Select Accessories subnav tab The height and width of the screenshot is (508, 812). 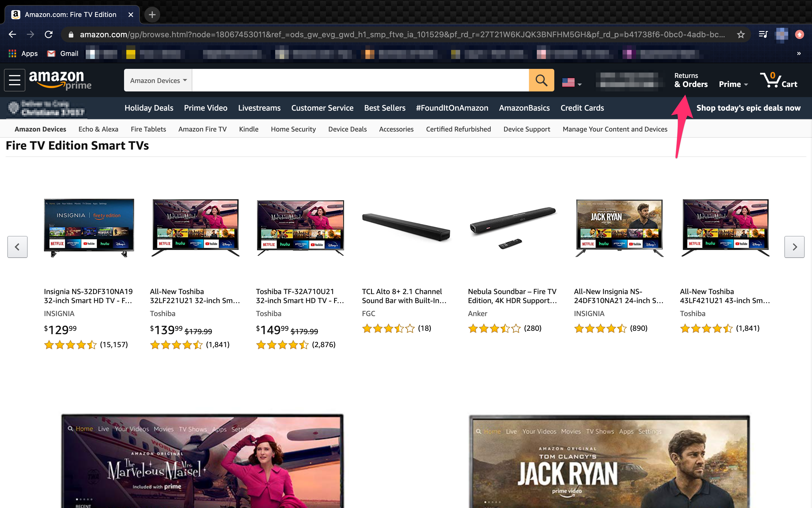[x=396, y=129]
